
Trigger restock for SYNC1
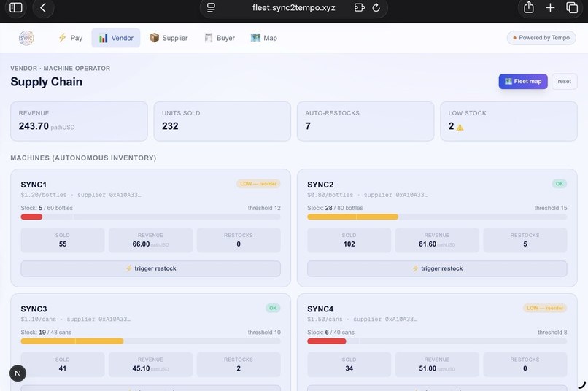point(151,268)
